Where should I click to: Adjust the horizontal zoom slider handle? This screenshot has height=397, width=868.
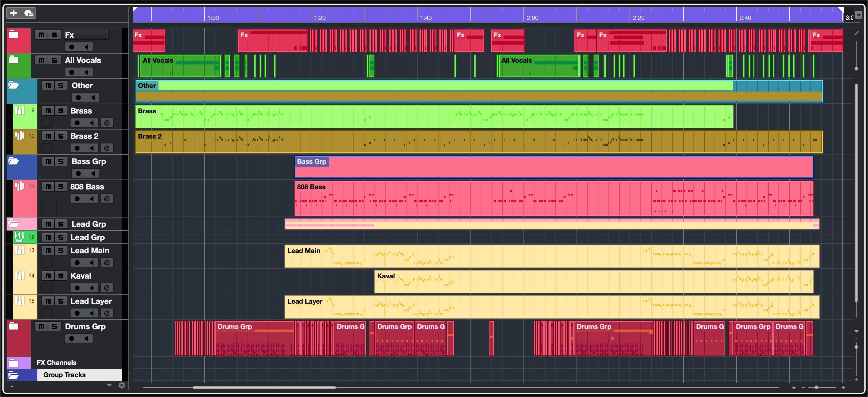click(x=816, y=388)
